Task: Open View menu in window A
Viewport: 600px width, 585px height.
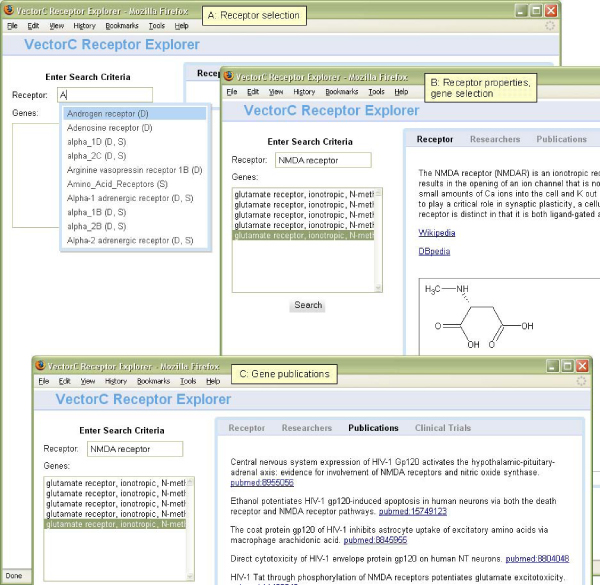Action: coord(57,26)
